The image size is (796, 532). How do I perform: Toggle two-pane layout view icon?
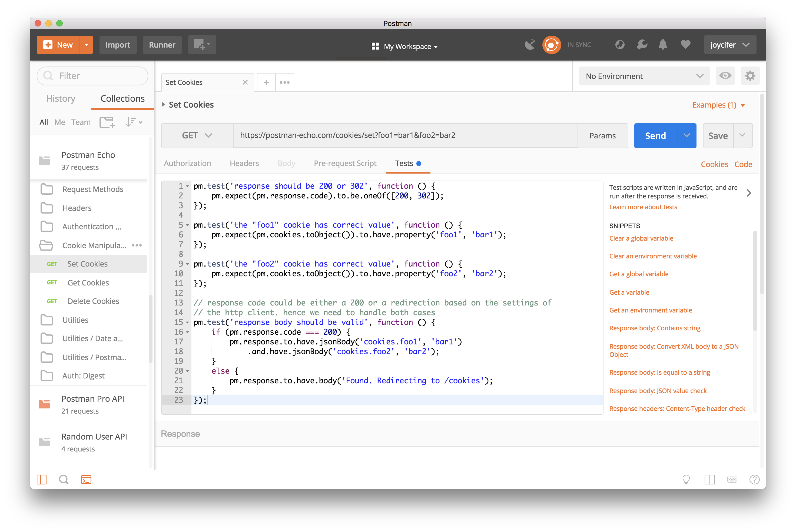point(709,479)
